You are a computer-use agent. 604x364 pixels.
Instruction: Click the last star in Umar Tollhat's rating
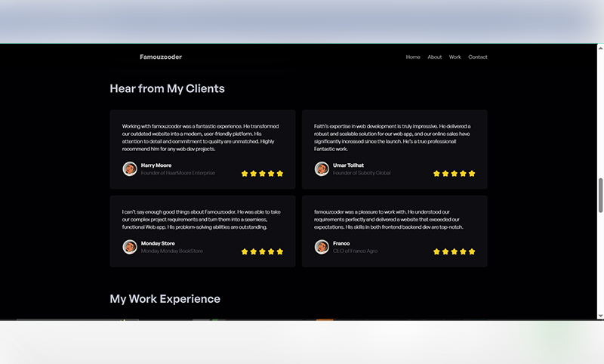[472, 174]
